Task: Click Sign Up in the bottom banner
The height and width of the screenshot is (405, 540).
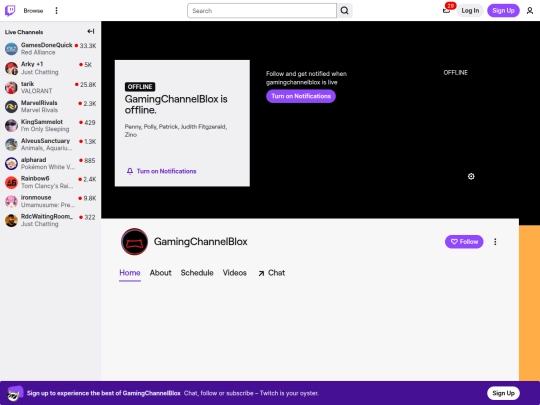Action: [503, 393]
